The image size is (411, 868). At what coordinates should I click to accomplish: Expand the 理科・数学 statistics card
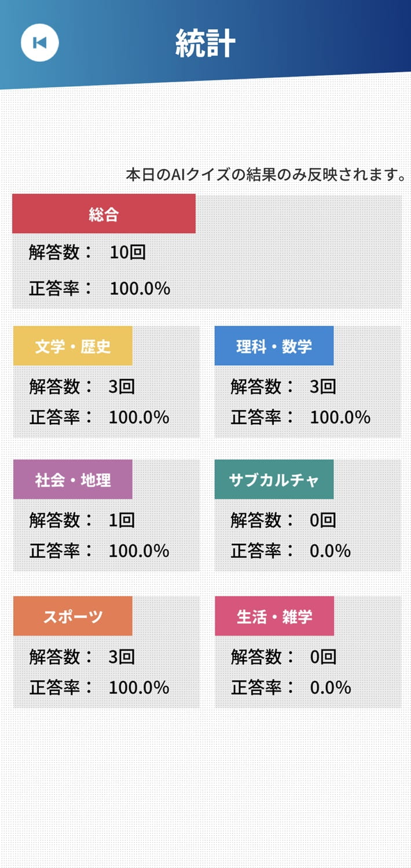307,382
